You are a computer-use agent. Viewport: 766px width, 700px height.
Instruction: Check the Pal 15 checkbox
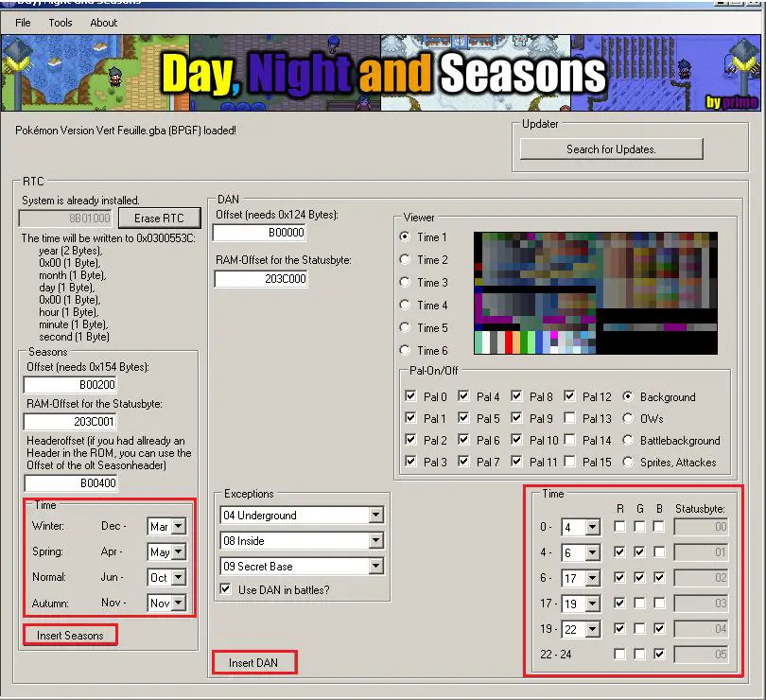tap(569, 461)
